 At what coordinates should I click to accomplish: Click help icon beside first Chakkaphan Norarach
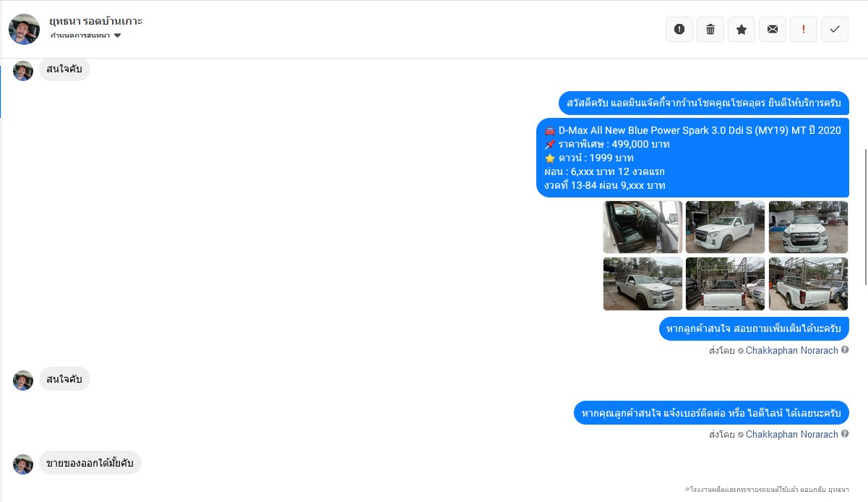click(x=845, y=350)
